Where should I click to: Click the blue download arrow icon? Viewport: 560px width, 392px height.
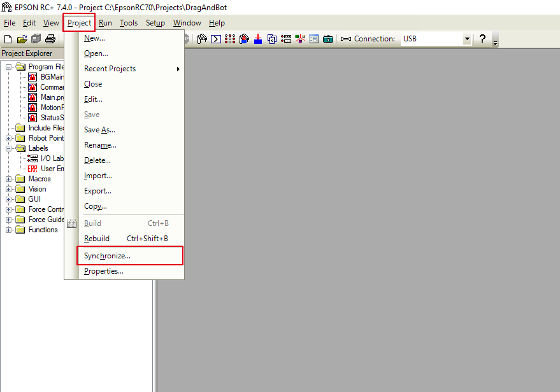258,39
